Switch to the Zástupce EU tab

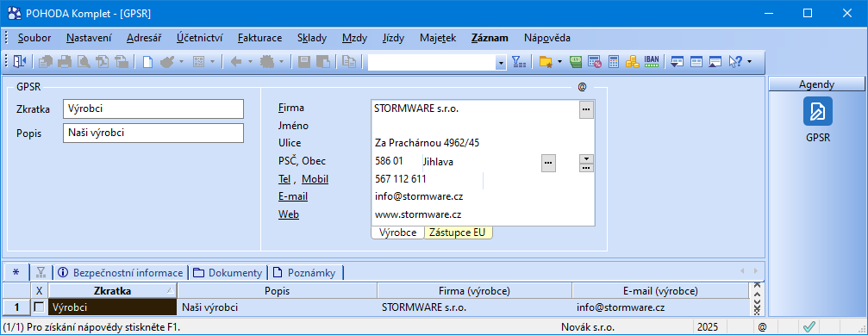click(458, 233)
